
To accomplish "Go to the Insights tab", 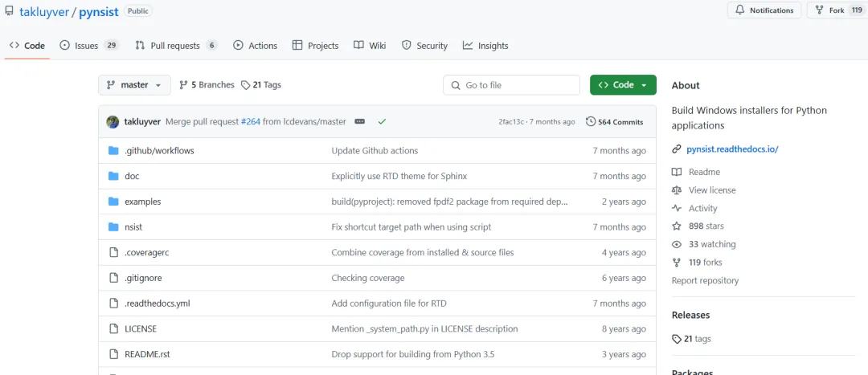I will 485,46.
